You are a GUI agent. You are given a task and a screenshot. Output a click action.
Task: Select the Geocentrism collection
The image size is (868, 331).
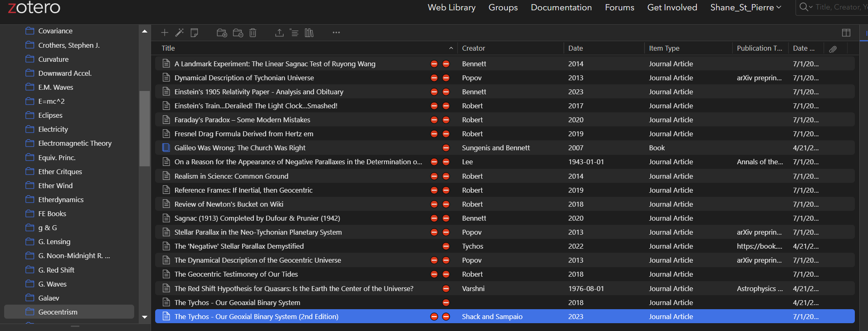69,312
